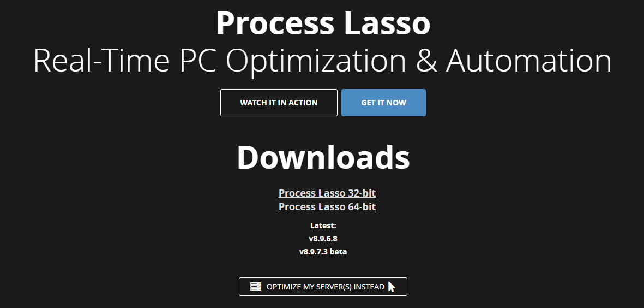Click the Real-Time text in the subtitle
Image resolution: width=644 pixels, height=308 pixels.
click(101, 61)
